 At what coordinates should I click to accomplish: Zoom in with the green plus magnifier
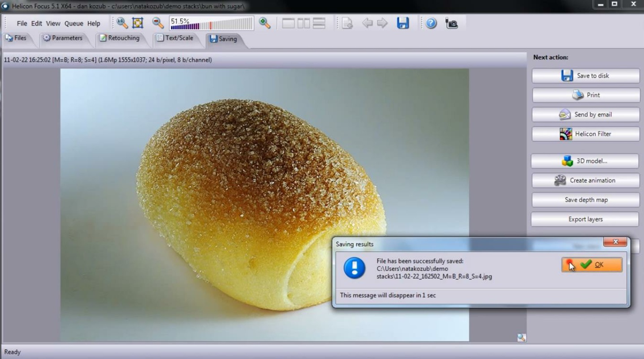(x=265, y=23)
